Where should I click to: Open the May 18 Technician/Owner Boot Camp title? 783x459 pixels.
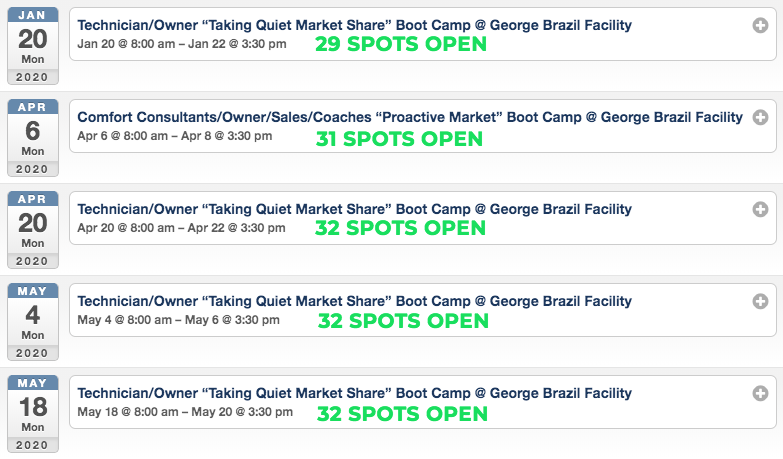coord(355,393)
